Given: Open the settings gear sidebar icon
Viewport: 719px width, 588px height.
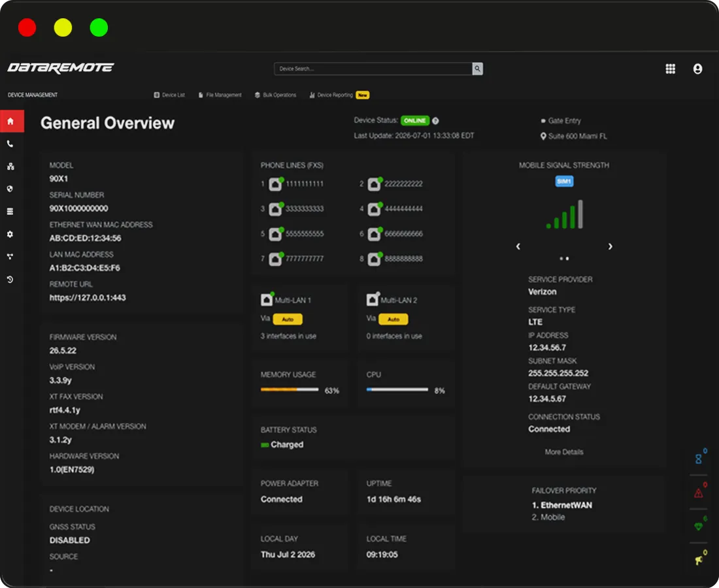Looking at the screenshot, I should [x=10, y=234].
